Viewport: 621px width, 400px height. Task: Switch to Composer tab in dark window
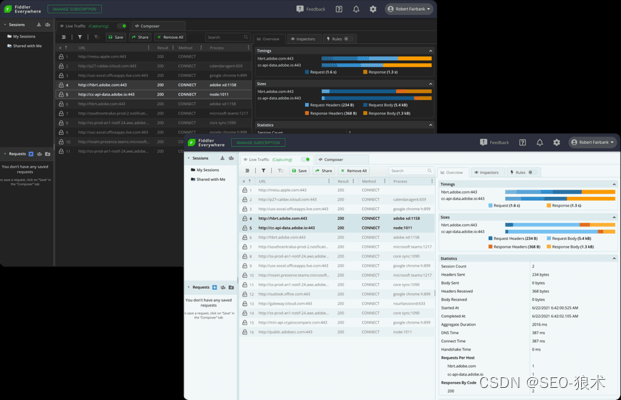pyautogui.click(x=158, y=26)
